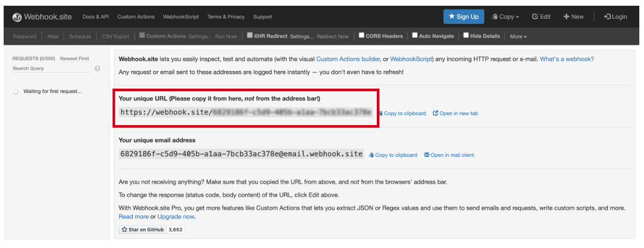Open email address in mail client
The width and height of the screenshot is (644, 248).
tap(449, 155)
